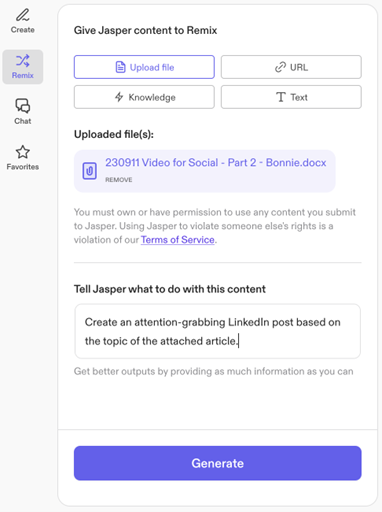Choose the URL source option
This screenshot has width=382, height=512.
(x=291, y=67)
